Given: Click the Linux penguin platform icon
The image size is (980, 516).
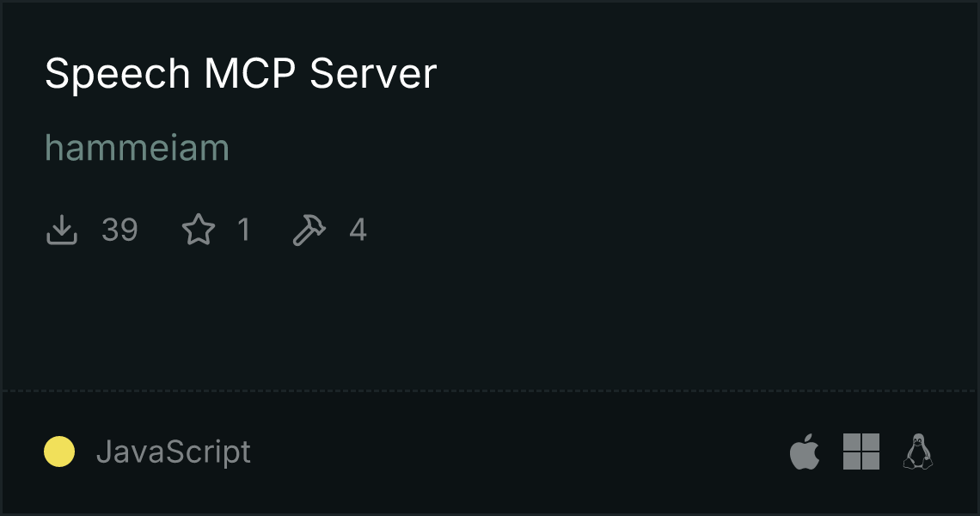Looking at the screenshot, I should click(918, 451).
